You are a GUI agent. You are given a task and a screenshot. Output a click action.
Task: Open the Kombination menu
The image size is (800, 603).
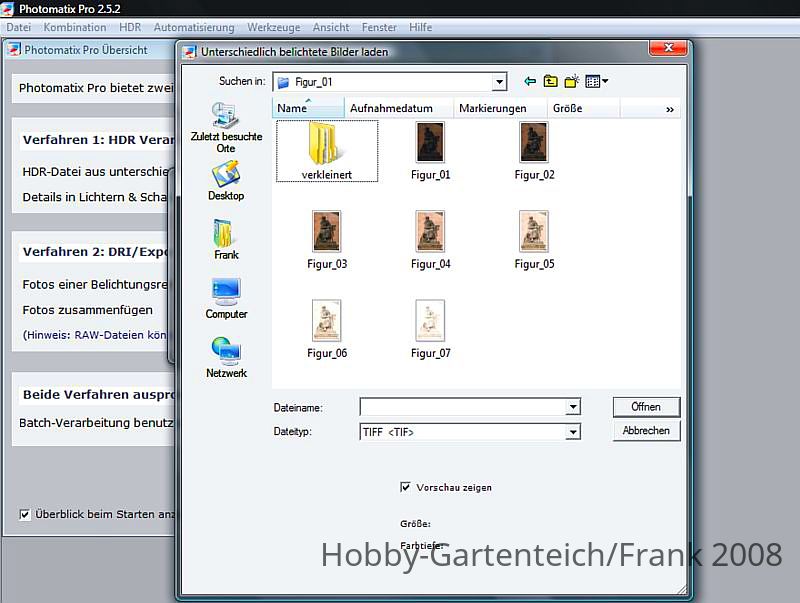click(75, 27)
